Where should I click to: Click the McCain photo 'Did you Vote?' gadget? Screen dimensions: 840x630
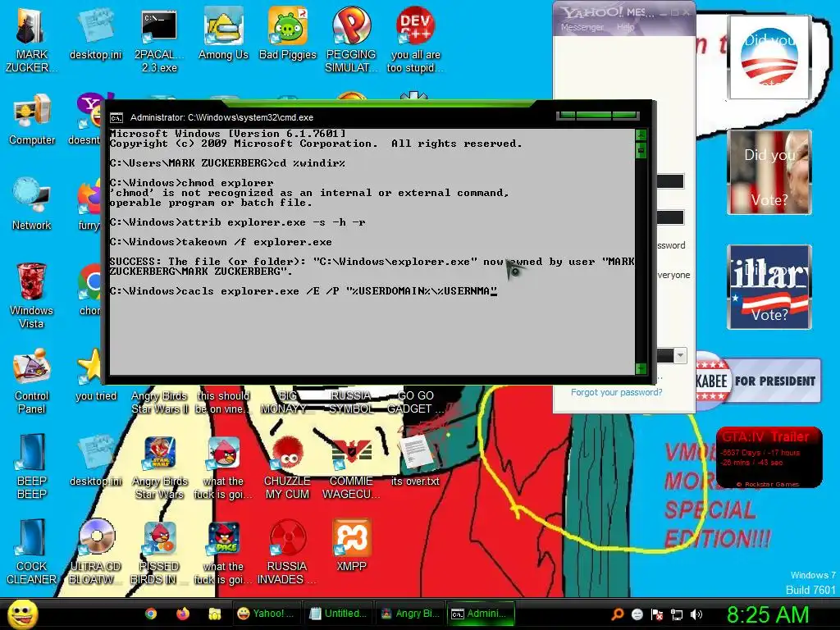(x=769, y=172)
